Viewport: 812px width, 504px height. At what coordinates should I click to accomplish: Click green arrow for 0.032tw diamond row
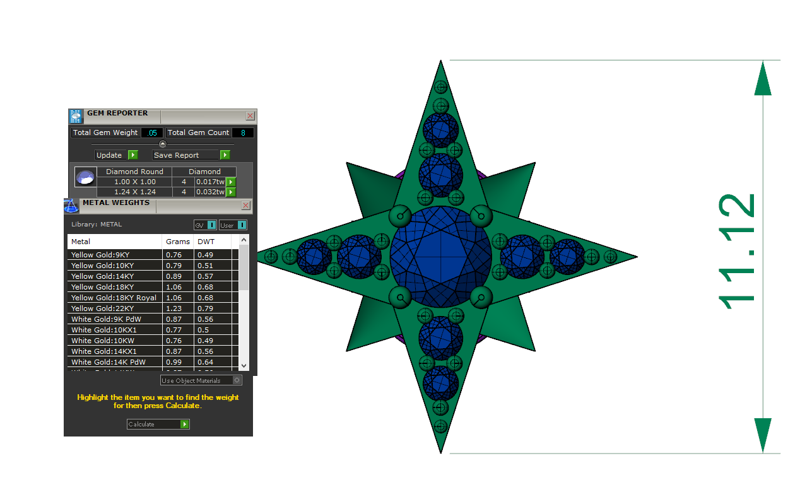(x=231, y=192)
